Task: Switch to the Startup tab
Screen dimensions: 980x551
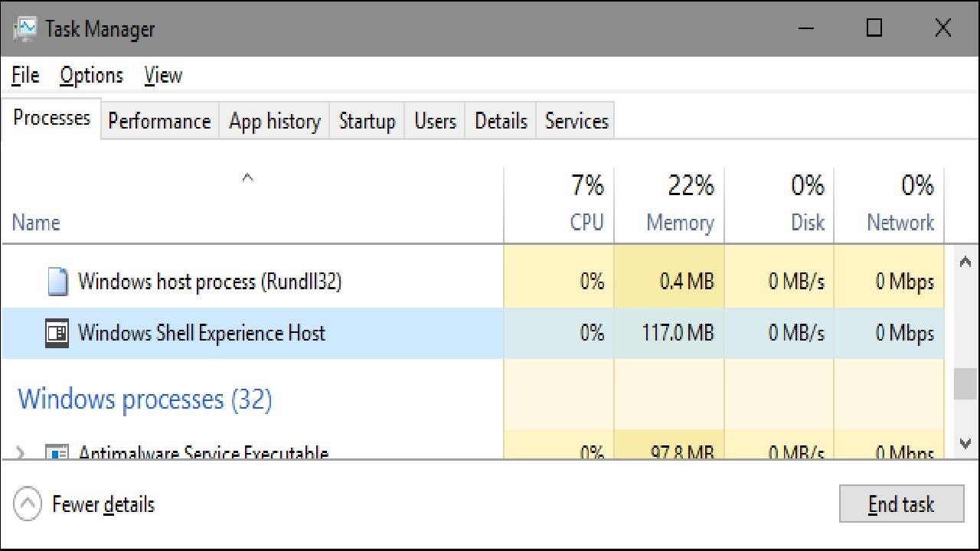Action: click(367, 121)
